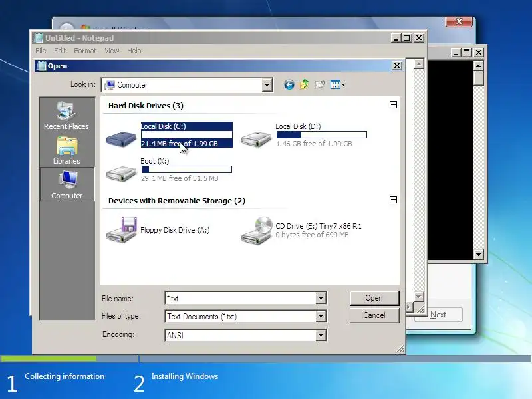The height and width of the screenshot is (399, 532).
Task: Click '29.1 MB free of 31.5 MB' text
Action: click(x=180, y=178)
